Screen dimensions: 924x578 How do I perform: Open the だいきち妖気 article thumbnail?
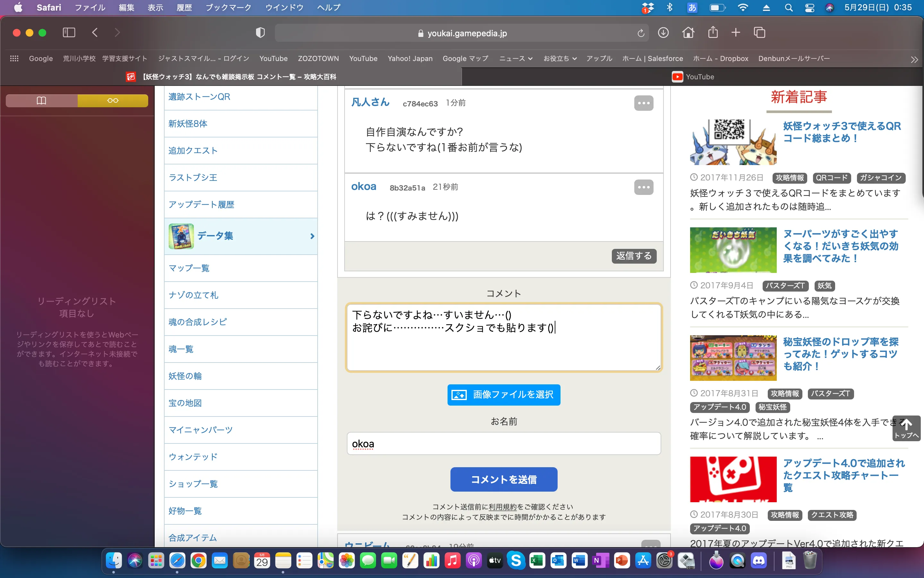point(733,250)
